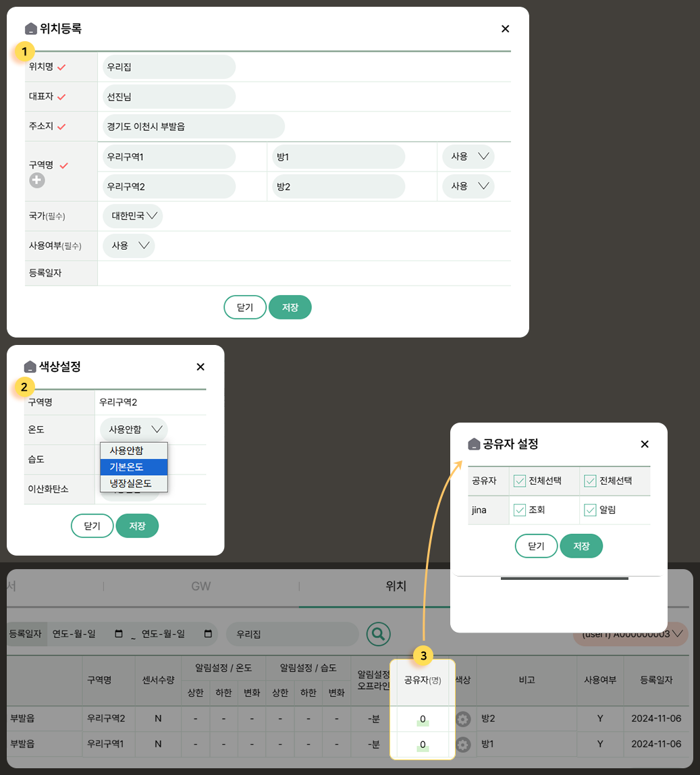The height and width of the screenshot is (775, 700).
Task: Click the plus icon to add 구역명 row
Action: (x=37, y=180)
